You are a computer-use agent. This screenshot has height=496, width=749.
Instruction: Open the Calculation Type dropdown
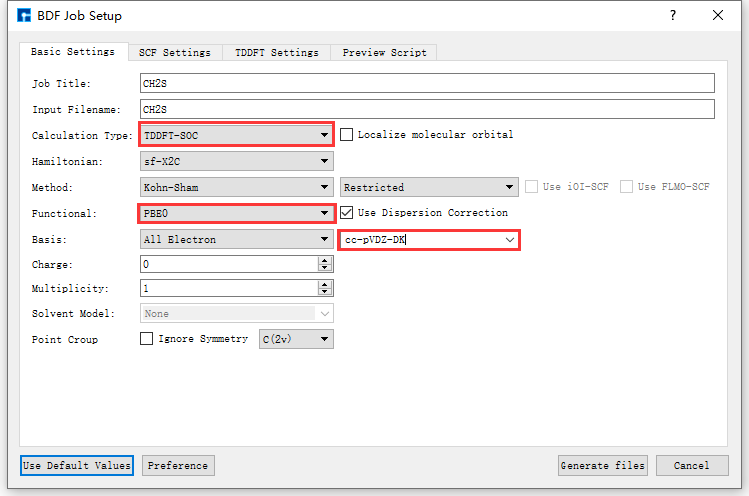click(236, 135)
